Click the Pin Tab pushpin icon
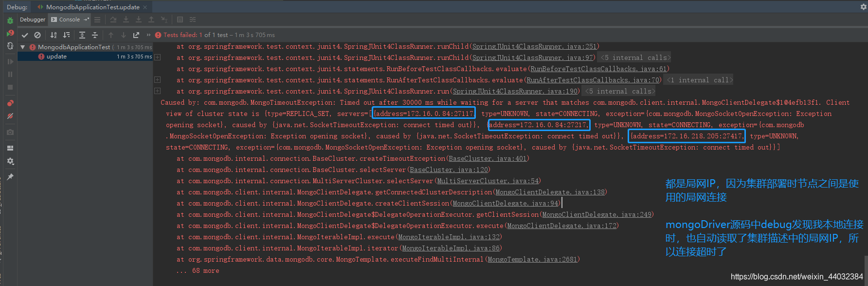Image resolution: width=868 pixels, height=286 pixels. point(10,177)
